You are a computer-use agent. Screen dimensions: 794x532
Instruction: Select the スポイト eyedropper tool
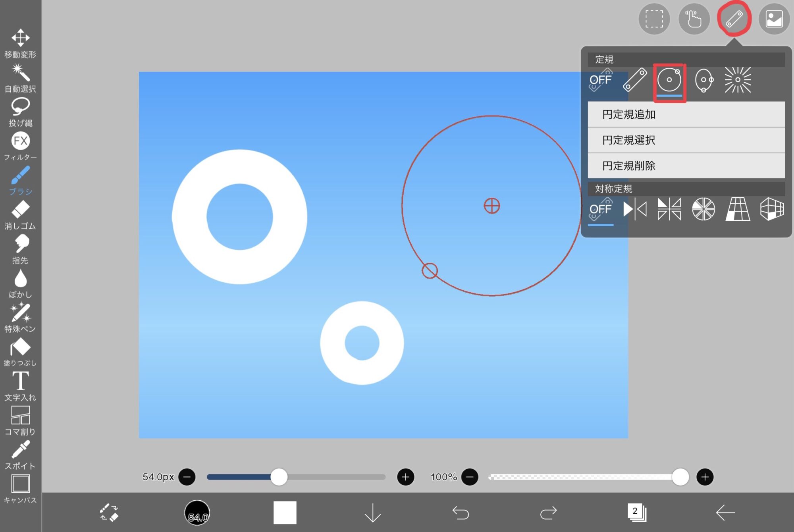click(x=20, y=455)
